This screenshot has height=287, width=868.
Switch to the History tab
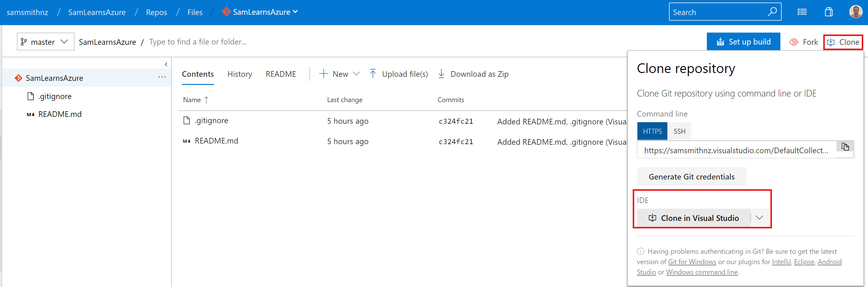point(240,74)
